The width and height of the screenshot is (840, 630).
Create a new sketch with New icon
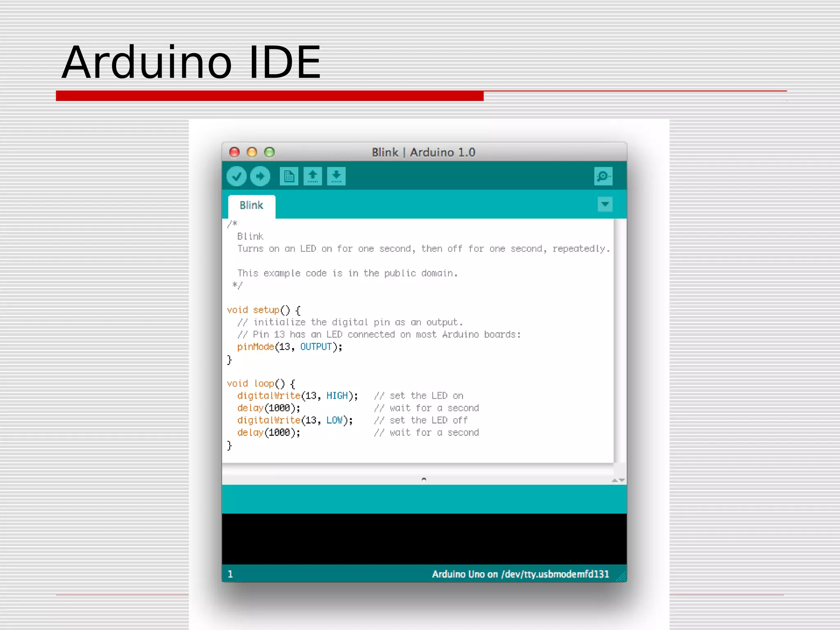pos(289,176)
